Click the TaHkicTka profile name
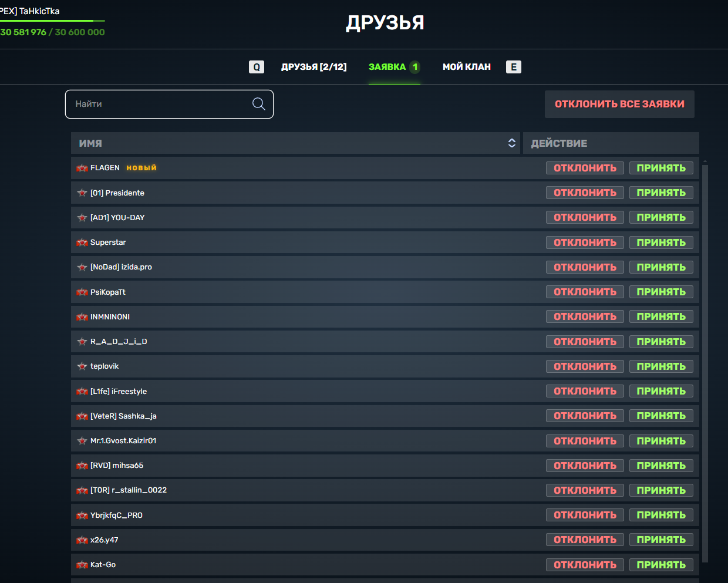Viewport: 728px width, 583px height. 39,11
